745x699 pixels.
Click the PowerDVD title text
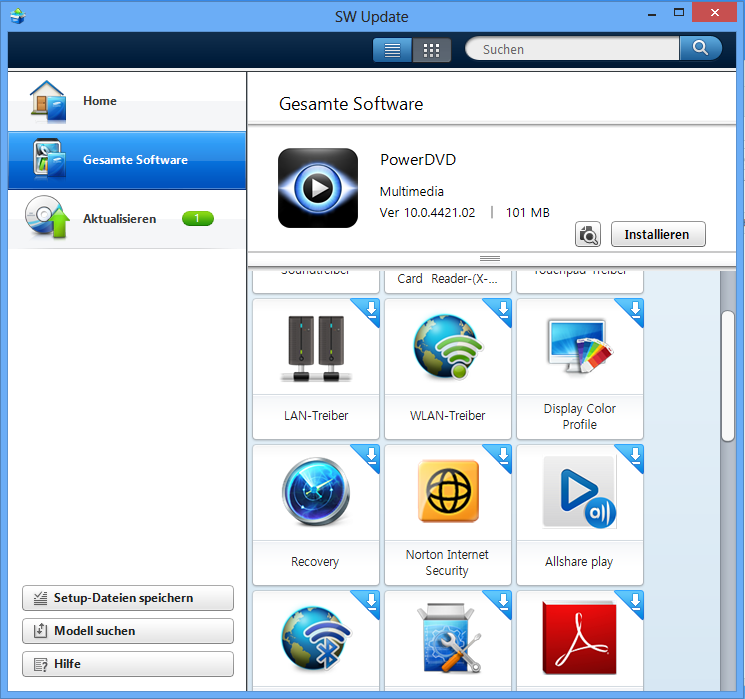418,160
